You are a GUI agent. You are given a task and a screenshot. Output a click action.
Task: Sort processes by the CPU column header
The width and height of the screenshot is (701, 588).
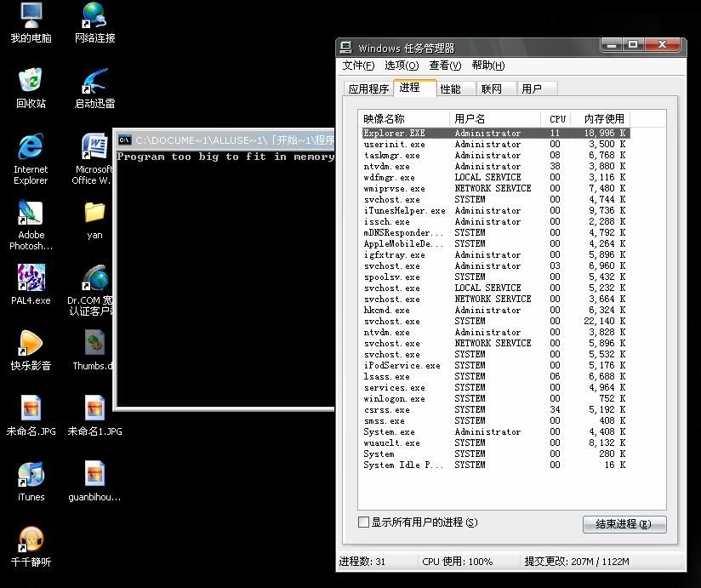tap(557, 119)
